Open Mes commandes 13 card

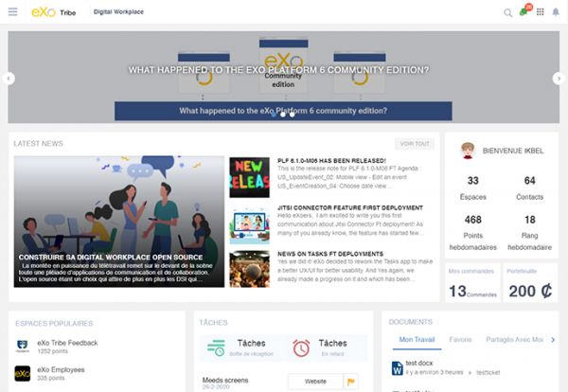pyautogui.click(x=472, y=283)
